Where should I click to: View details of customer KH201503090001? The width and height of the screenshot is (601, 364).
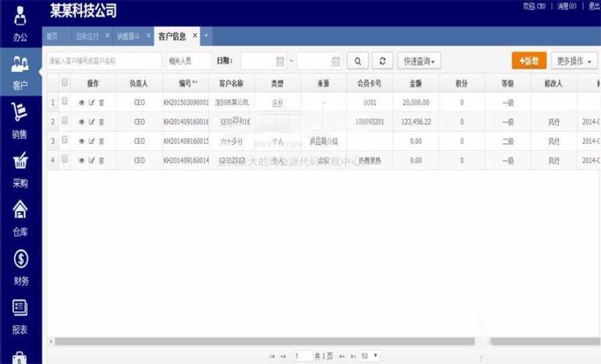click(81, 102)
